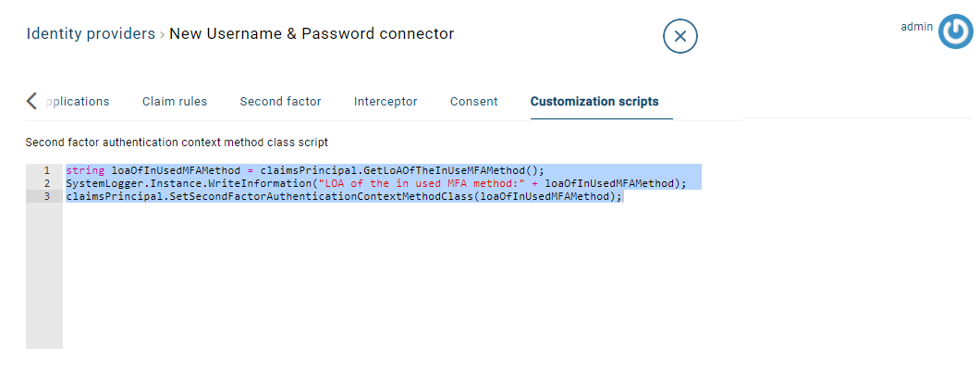Select the Customization scripts tab

594,101
